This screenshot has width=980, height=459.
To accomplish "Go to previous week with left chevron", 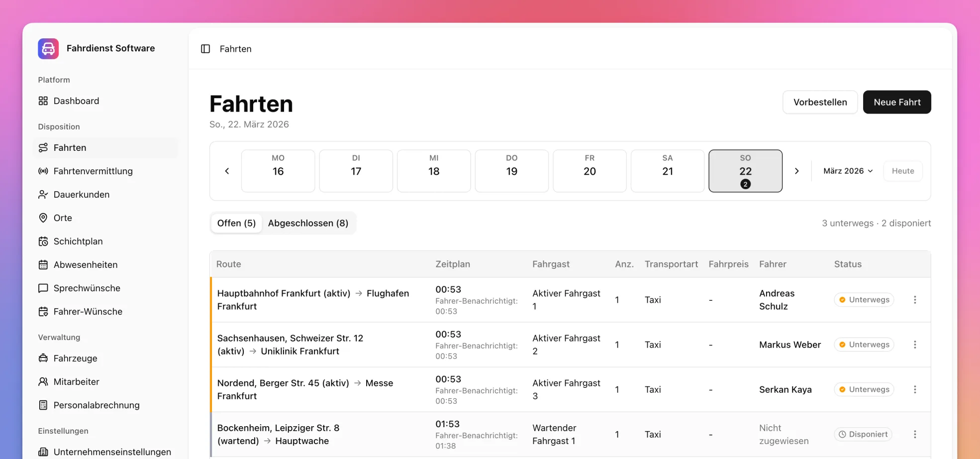I will click(x=227, y=171).
